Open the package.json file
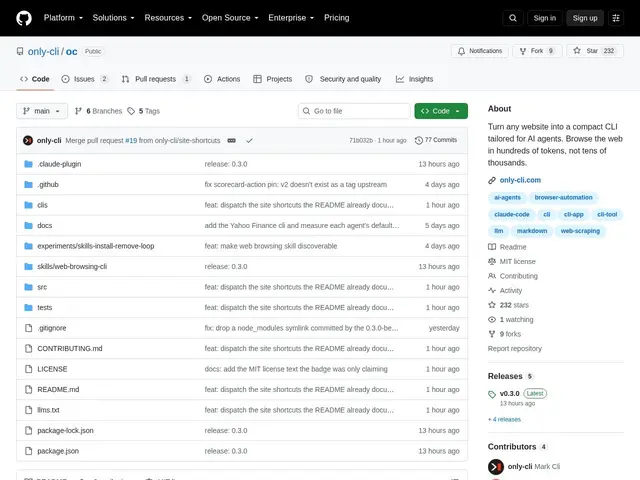640x480 pixels. (58, 451)
